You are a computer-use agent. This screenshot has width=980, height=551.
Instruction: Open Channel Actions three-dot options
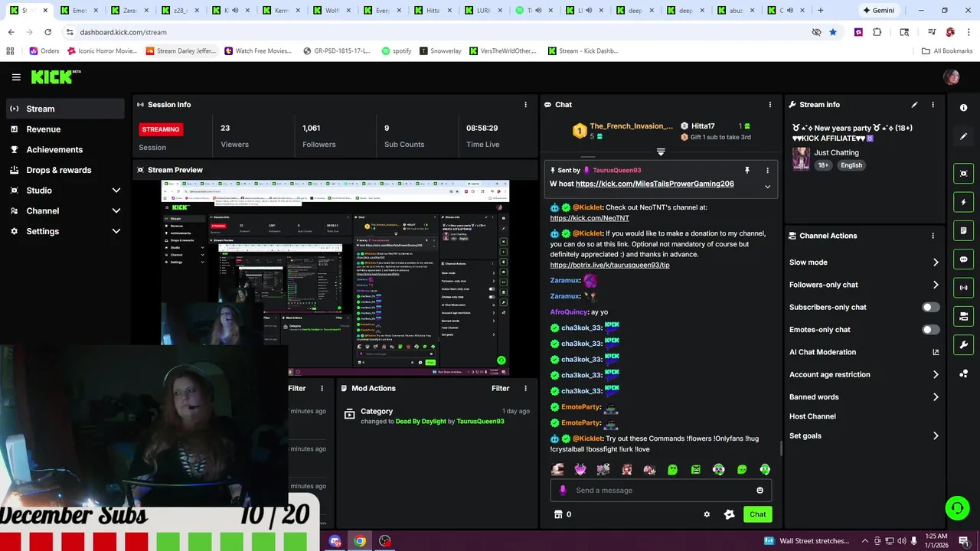tap(933, 236)
